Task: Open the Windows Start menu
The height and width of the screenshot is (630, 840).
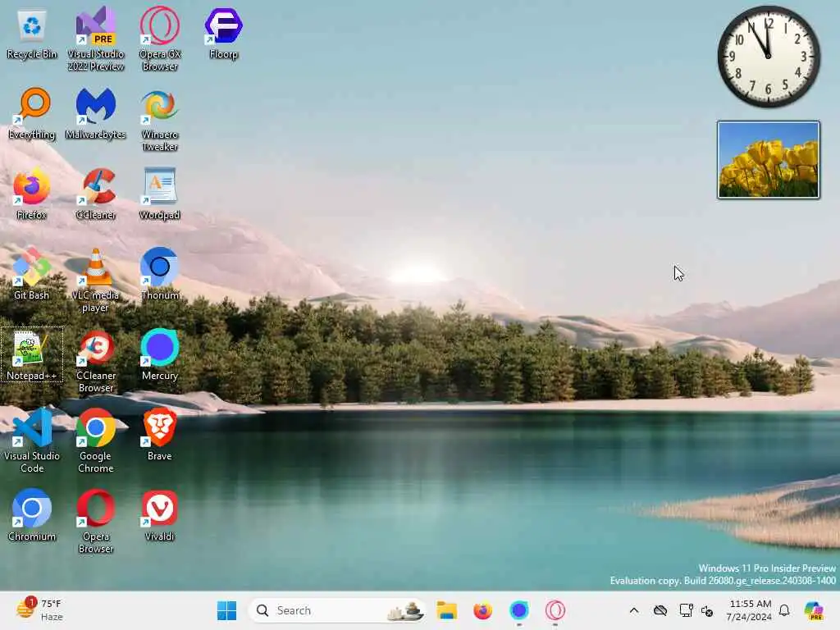Action: 226,610
